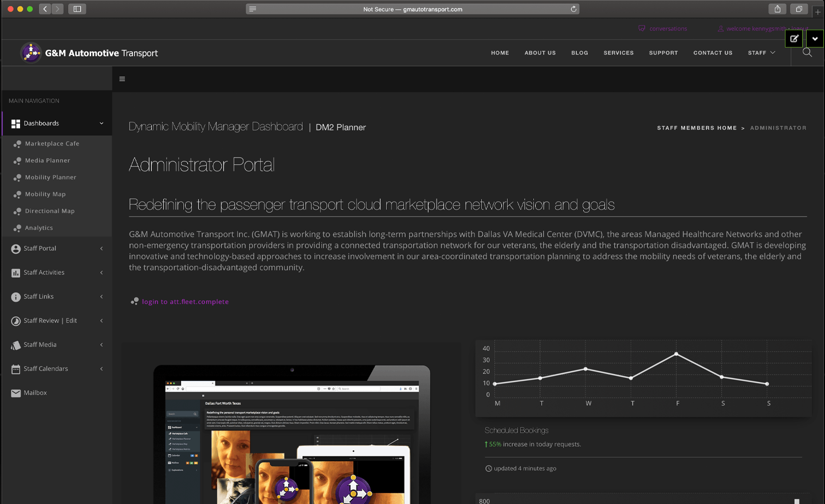This screenshot has height=504, width=825.
Task: Expand the black chevron dropdown button
Action: tap(815, 39)
